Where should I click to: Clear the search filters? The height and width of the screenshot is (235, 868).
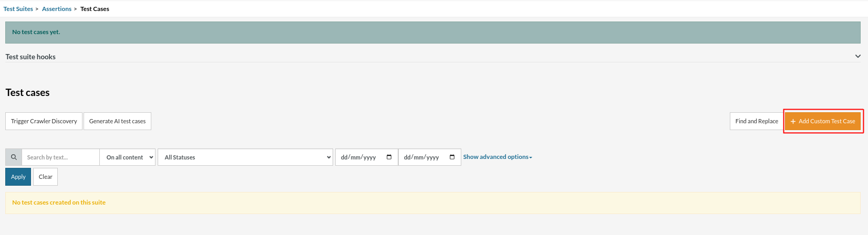46,177
